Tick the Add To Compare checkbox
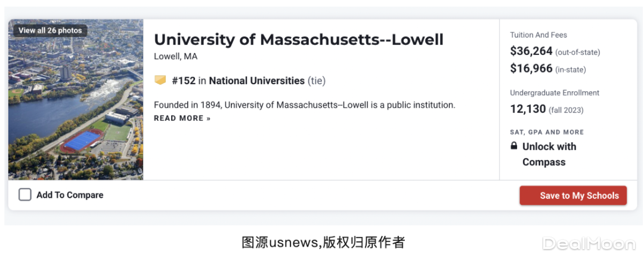Viewport: 644px width, 258px height. [25, 195]
